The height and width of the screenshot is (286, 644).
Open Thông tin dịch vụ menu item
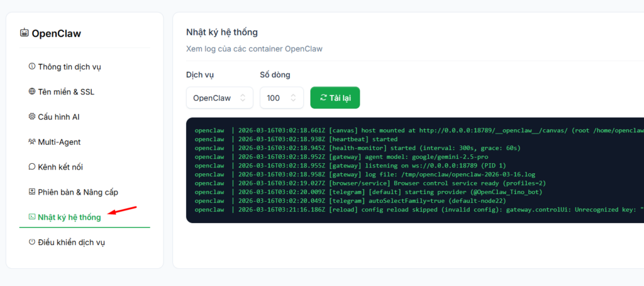click(85, 67)
